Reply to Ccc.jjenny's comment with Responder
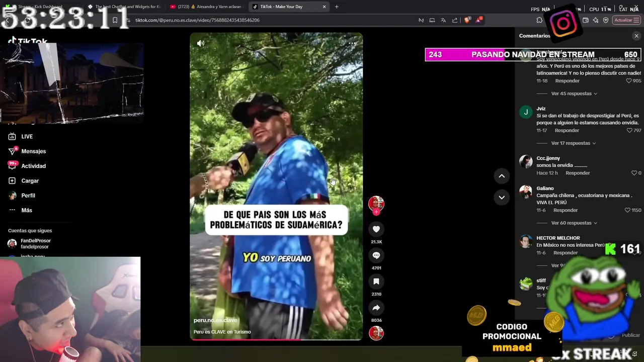The height and width of the screenshot is (362, 644). 578,173
